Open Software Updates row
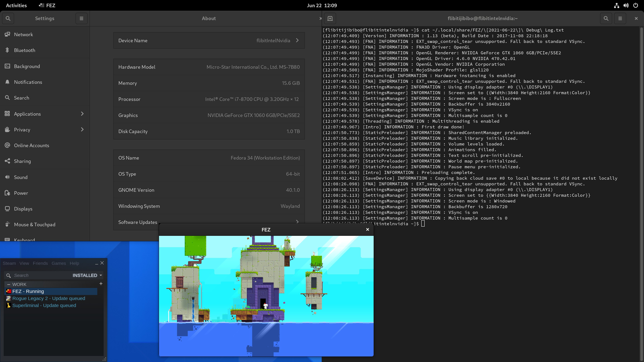The width and height of the screenshot is (644, 362). (209, 222)
